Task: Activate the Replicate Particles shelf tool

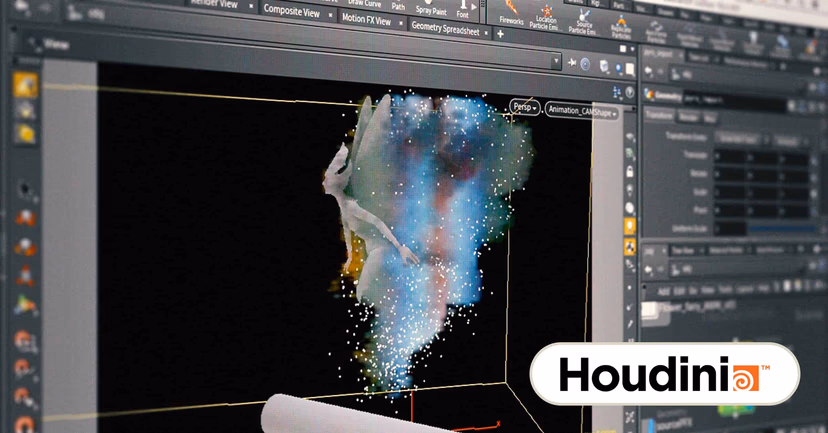Action: (621, 26)
